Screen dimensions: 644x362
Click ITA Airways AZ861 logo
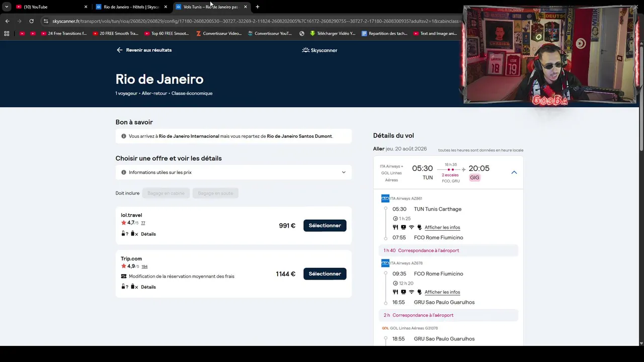(x=385, y=199)
